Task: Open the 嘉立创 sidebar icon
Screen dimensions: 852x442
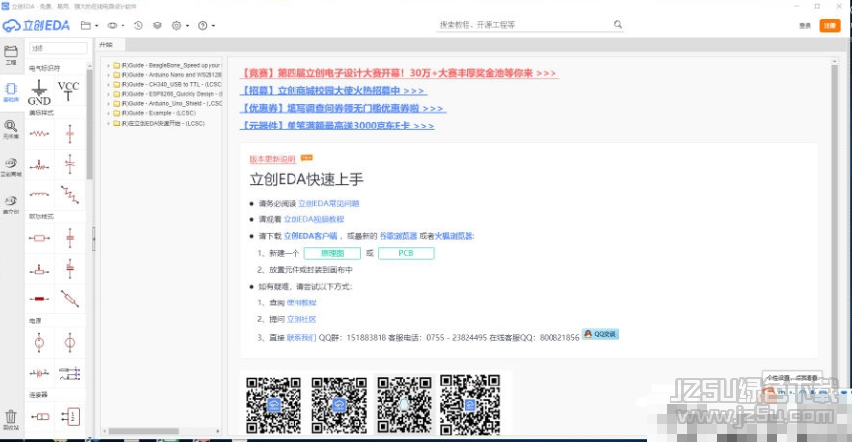Action: (x=11, y=204)
